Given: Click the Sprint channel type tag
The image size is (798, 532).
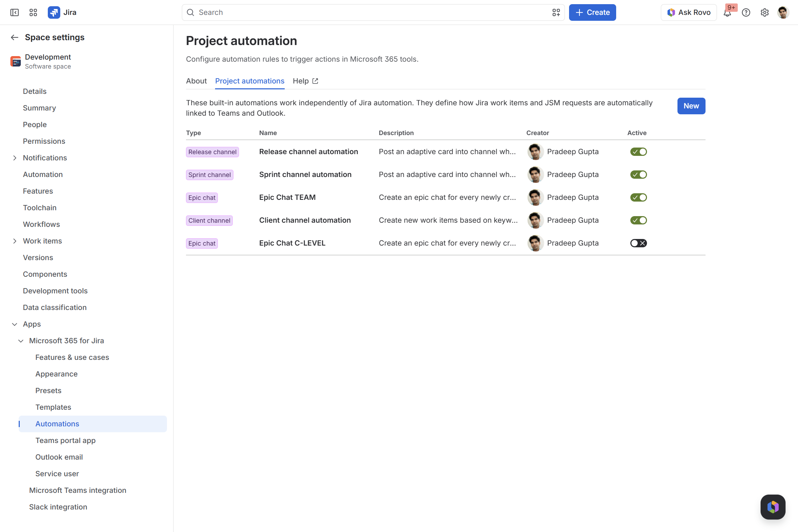Looking at the screenshot, I should pos(210,175).
